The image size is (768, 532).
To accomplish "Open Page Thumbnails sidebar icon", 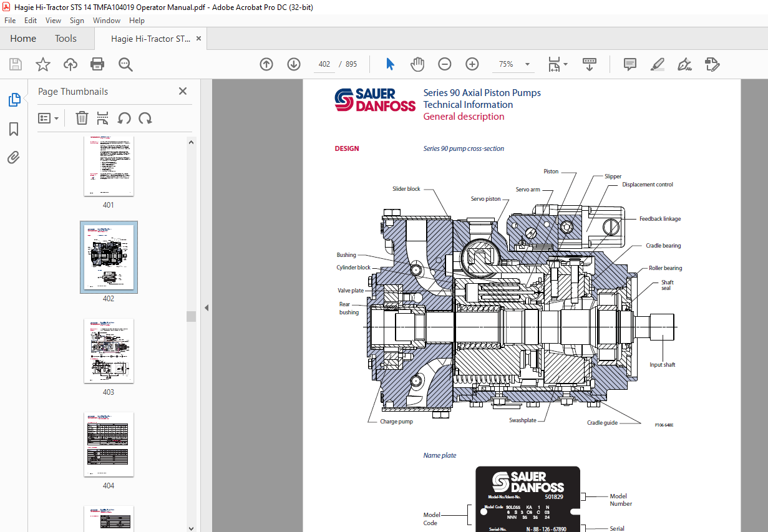I will 14,100.
